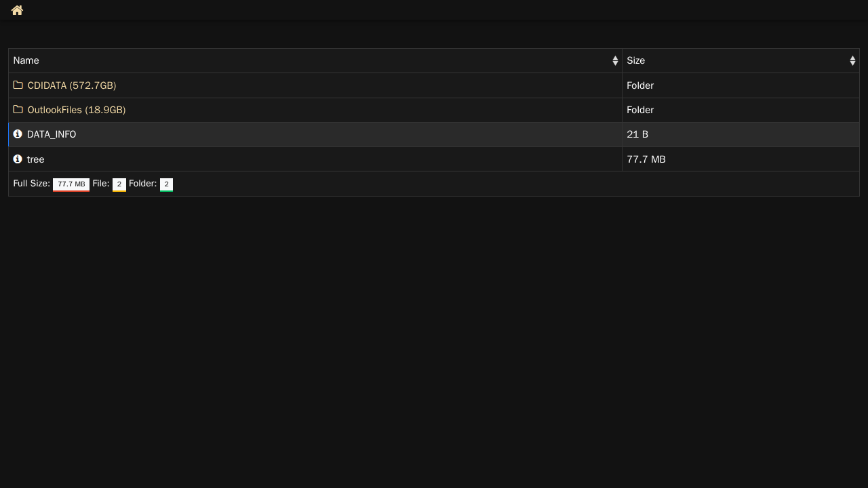
Task: Click the Folder size cell for OutlookFiles
Action: [x=640, y=110]
